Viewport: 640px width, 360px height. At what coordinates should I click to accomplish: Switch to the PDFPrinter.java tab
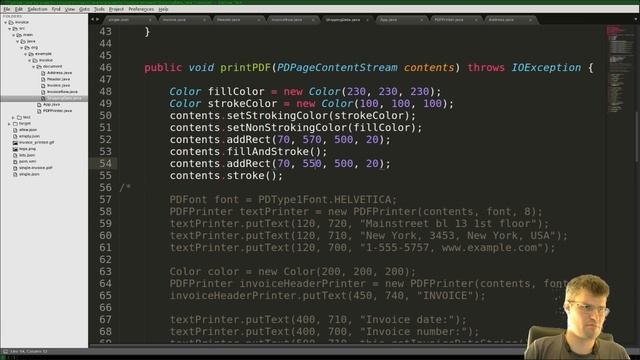[455, 20]
